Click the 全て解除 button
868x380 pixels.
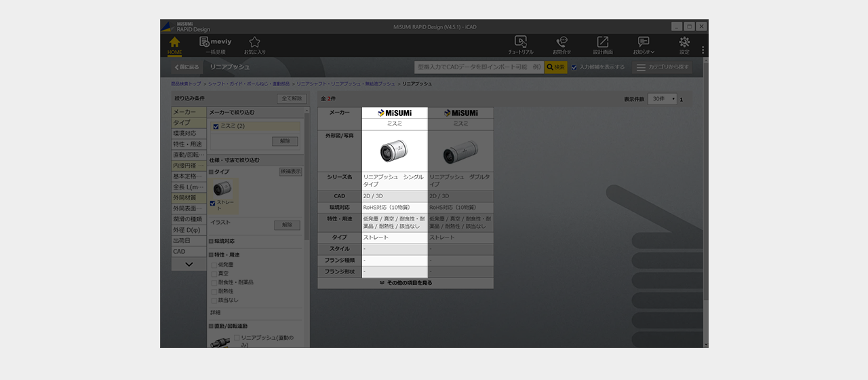(292, 99)
